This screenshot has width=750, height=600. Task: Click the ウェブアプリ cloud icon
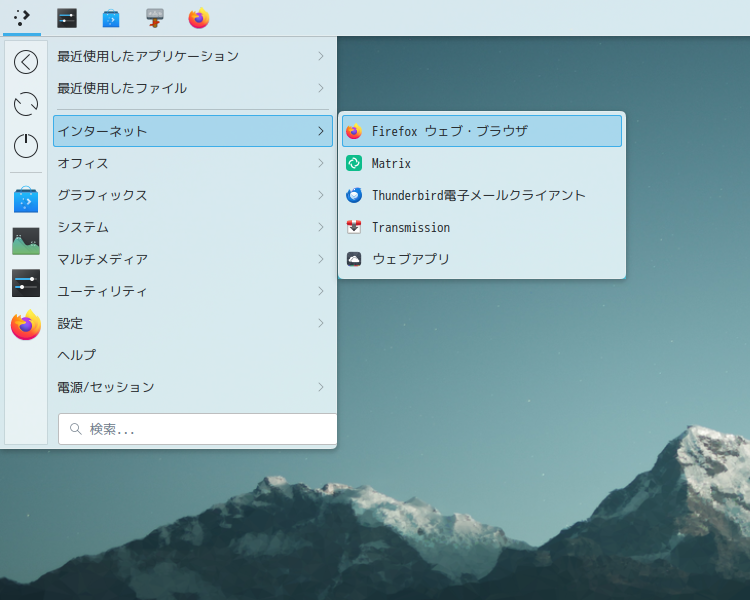click(354, 259)
